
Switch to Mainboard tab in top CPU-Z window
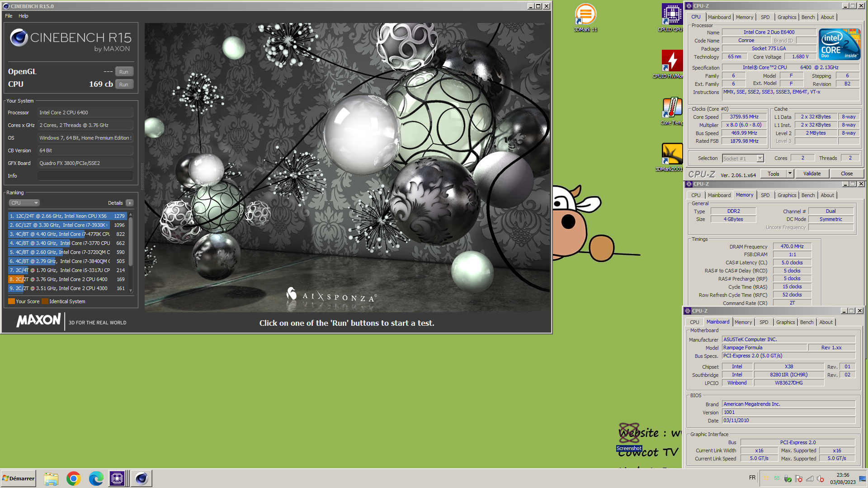tap(719, 17)
